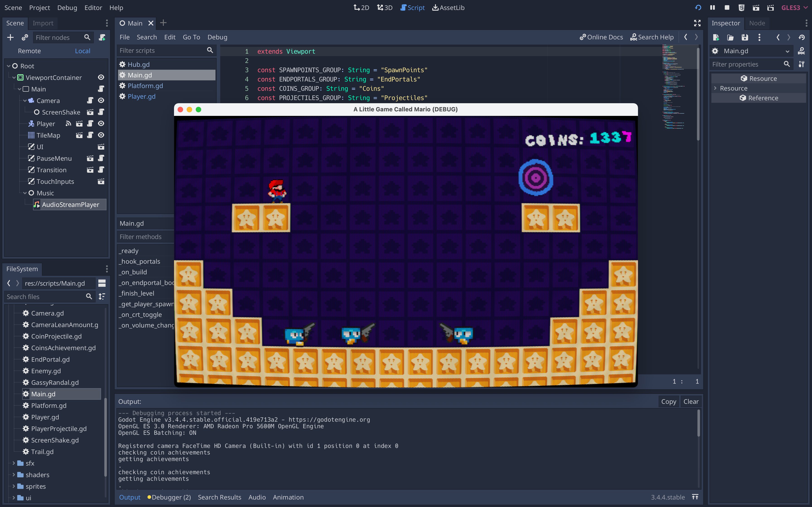Collapse the Music node in scene tree
This screenshot has width=812, height=507.
25,193
